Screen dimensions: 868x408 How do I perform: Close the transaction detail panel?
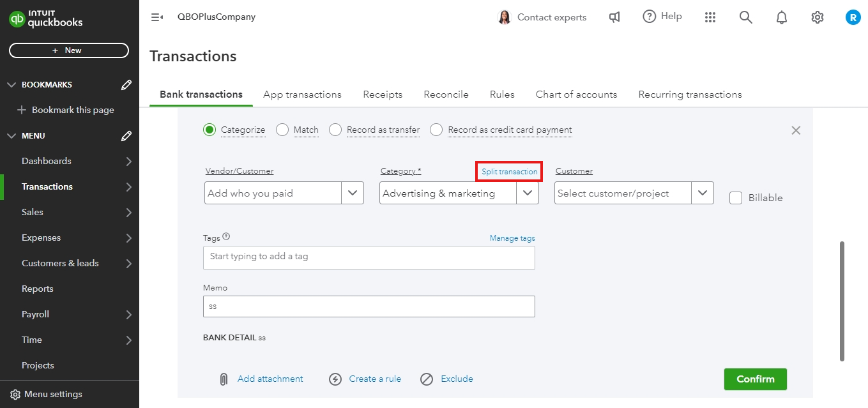tap(796, 130)
